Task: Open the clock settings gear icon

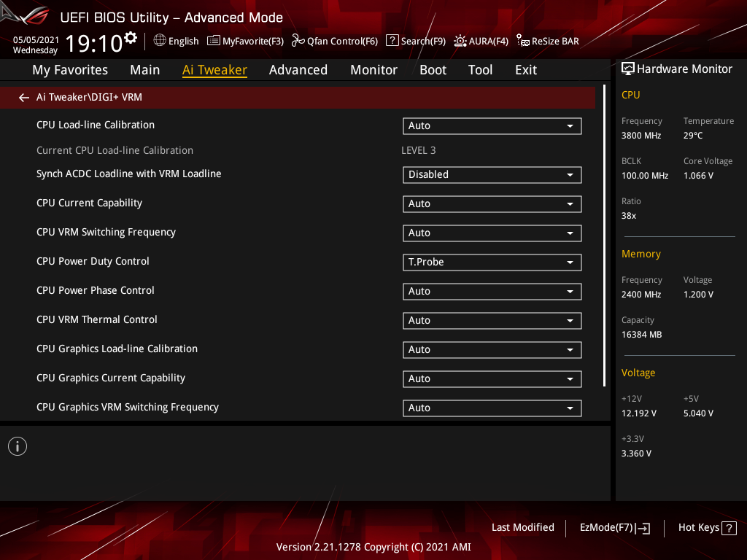Action: pyautogui.click(x=131, y=38)
